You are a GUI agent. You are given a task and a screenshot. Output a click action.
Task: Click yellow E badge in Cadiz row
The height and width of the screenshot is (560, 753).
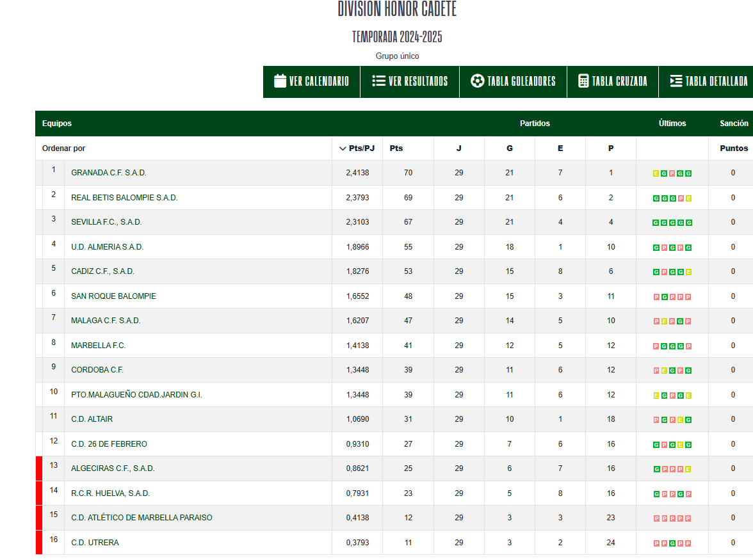(689, 273)
